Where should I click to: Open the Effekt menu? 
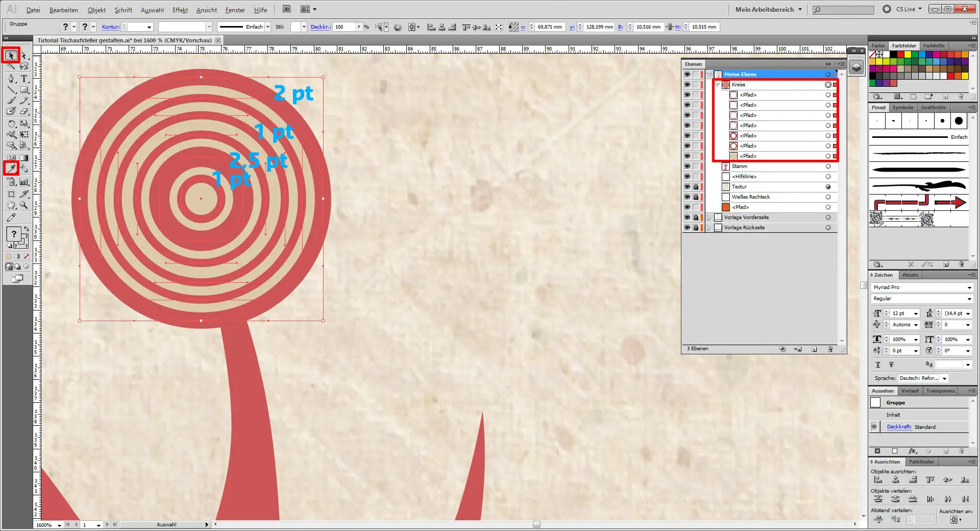(180, 10)
